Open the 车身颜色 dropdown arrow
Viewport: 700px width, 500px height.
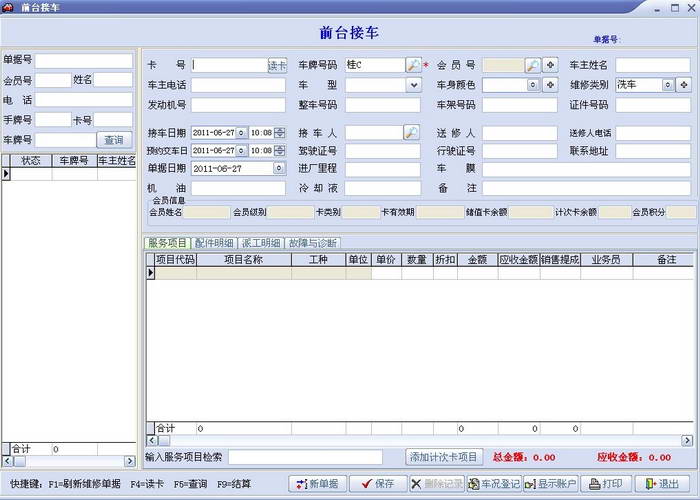(533, 85)
